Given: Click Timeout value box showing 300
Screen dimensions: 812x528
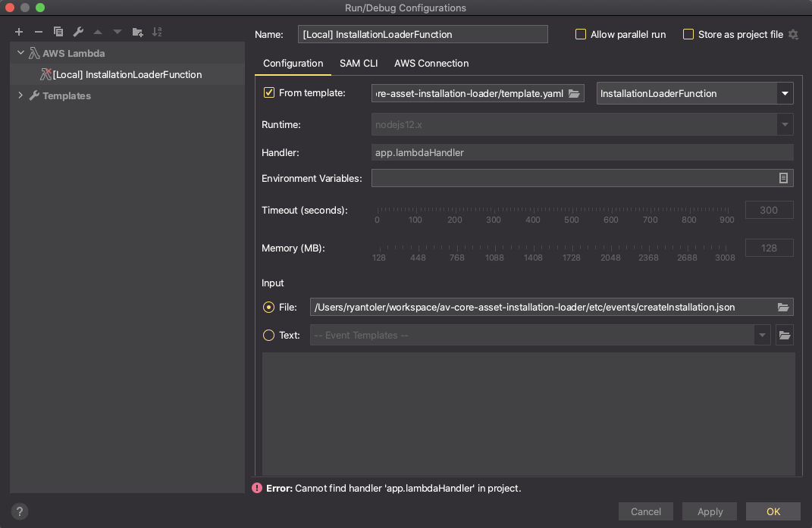Looking at the screenshot, I should [x=769, y=210].
